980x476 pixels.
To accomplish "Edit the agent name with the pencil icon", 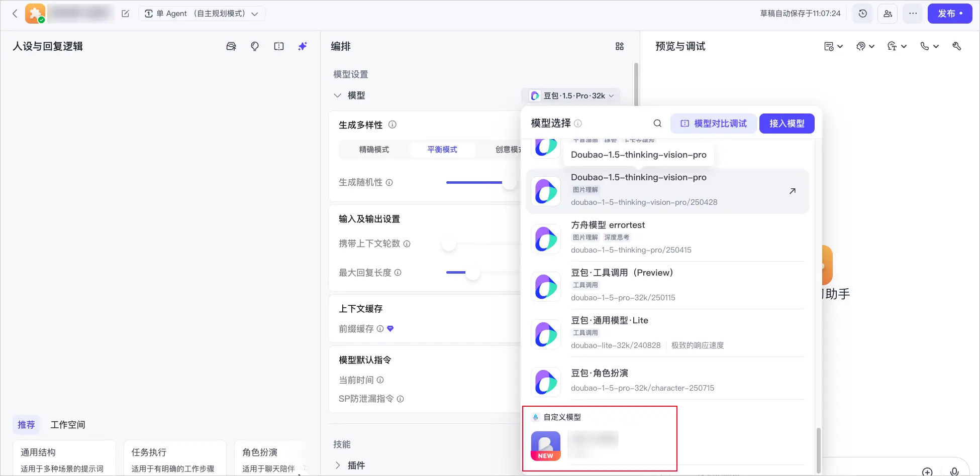I will point(126,14).
